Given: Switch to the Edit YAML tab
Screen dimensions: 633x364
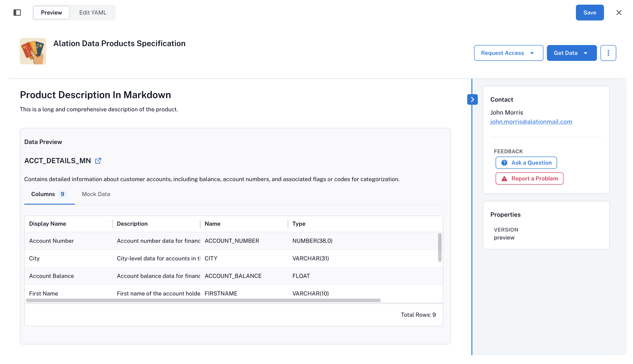Looking at the screenshot, I should [92, 12].
